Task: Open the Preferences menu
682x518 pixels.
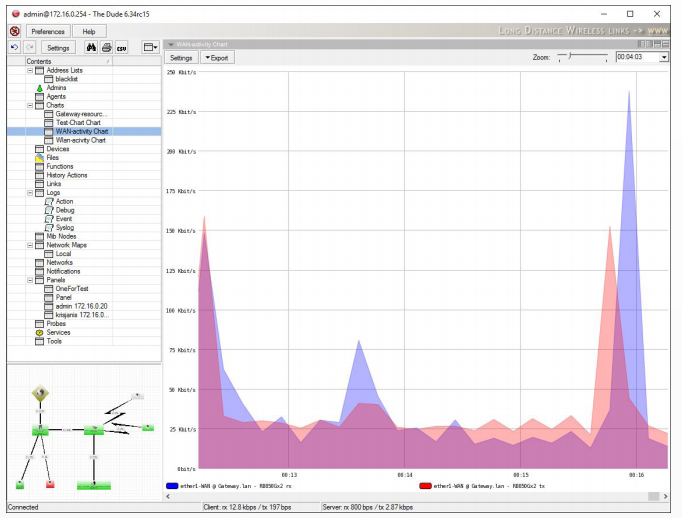Action: [48, 31]
